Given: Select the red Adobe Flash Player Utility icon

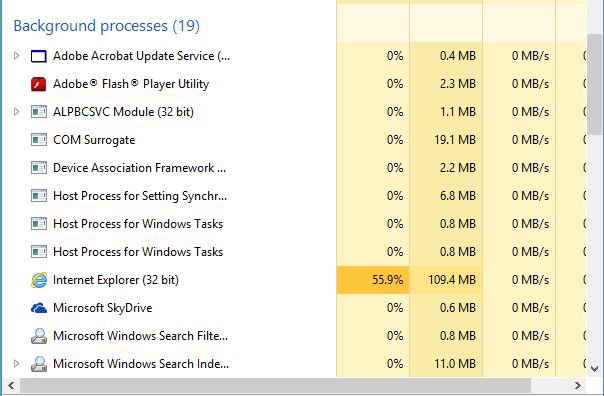Looking at the screenshot, I should (x=39, y=84).
